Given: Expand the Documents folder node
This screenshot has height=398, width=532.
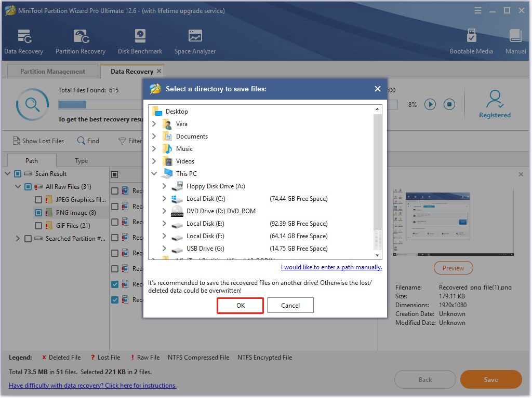Looking at the screenshot, I should [x=154, y=136].
